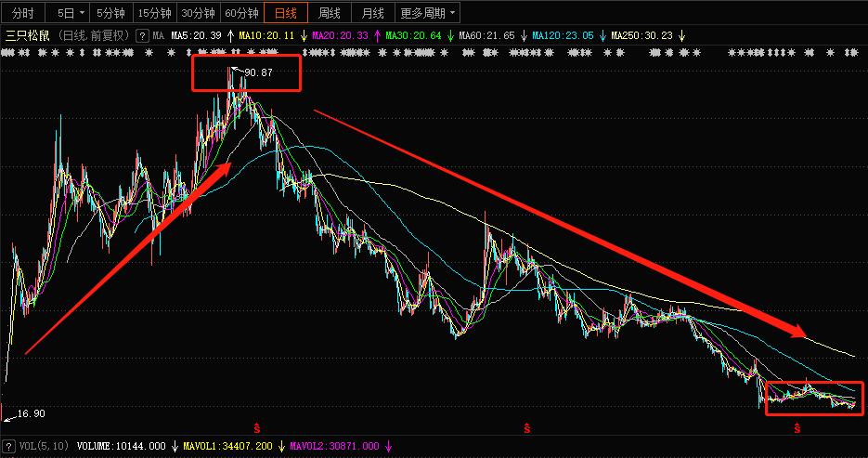Select the MA120:23.05 value

tap(563, 36)
